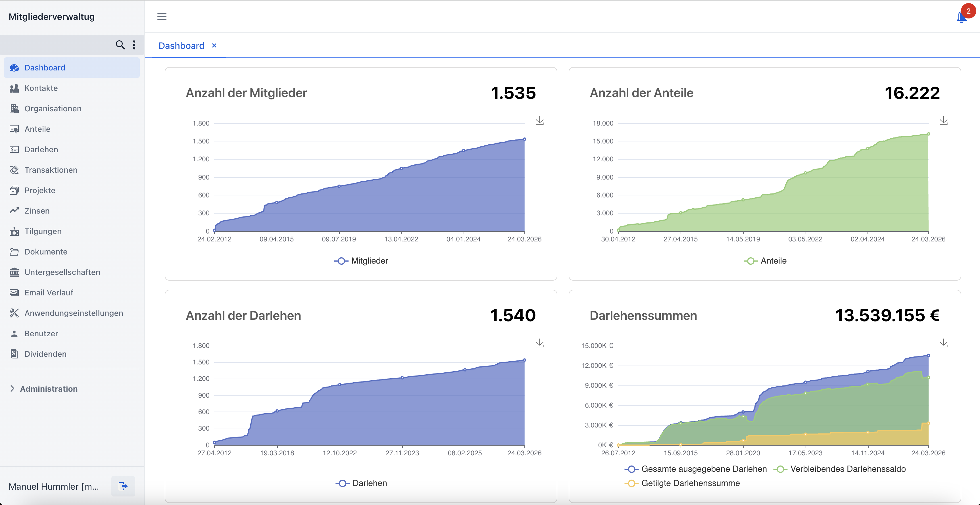The width and height of the screenshot is (980, 505).
Task: Open the sidebar three-dots options menu
Action: 134,45
